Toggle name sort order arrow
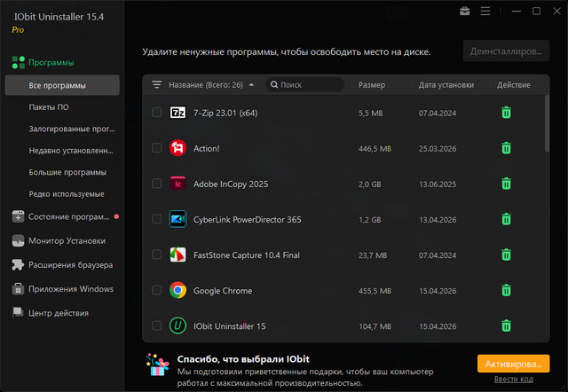 tap(251, 85)
